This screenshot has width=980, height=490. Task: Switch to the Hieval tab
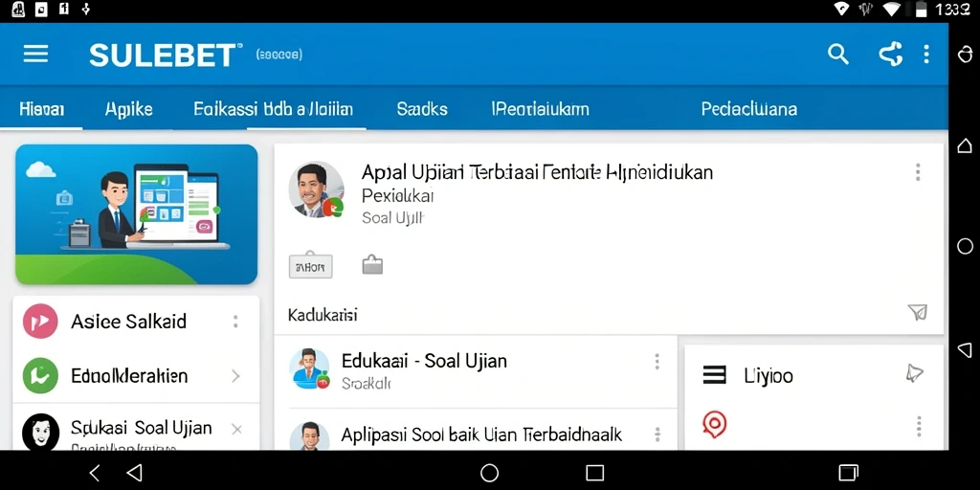(x=41, y=109)
